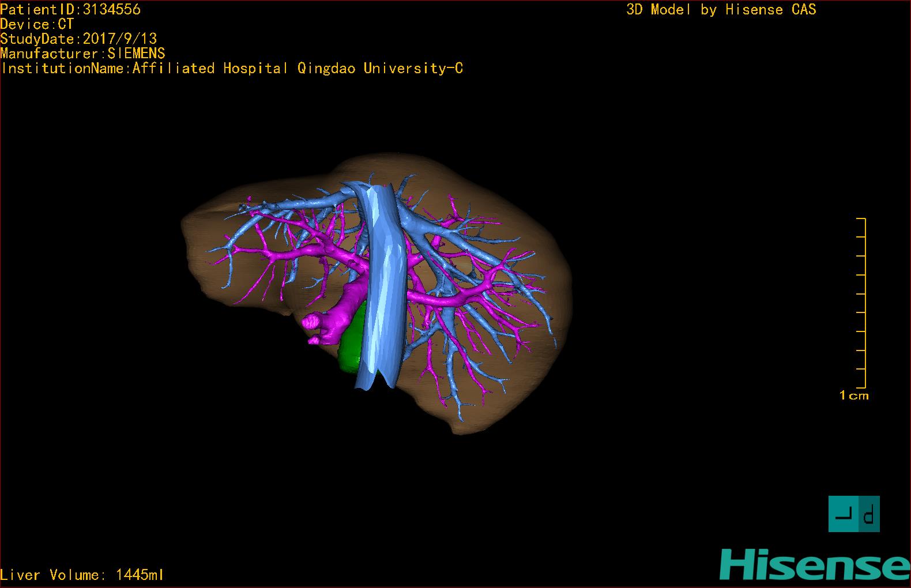
Task: Click the InstitutionName overlay text
Action: click(x=232, y=69)
